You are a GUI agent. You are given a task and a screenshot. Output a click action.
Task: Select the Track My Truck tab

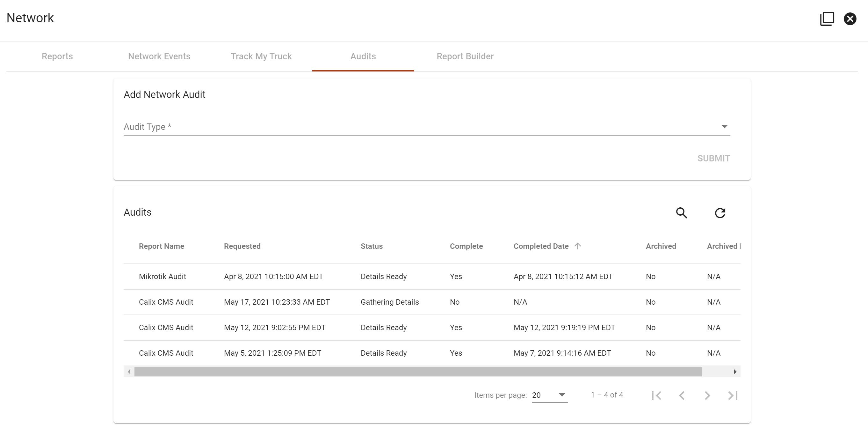[x=261, y=56]
